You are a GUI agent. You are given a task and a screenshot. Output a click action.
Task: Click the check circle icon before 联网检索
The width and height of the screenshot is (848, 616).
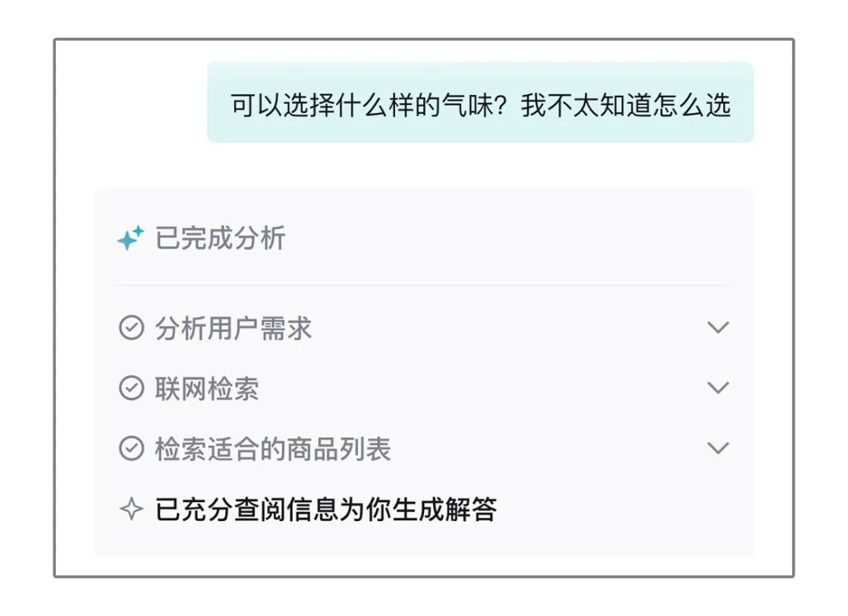click(130, 388)
